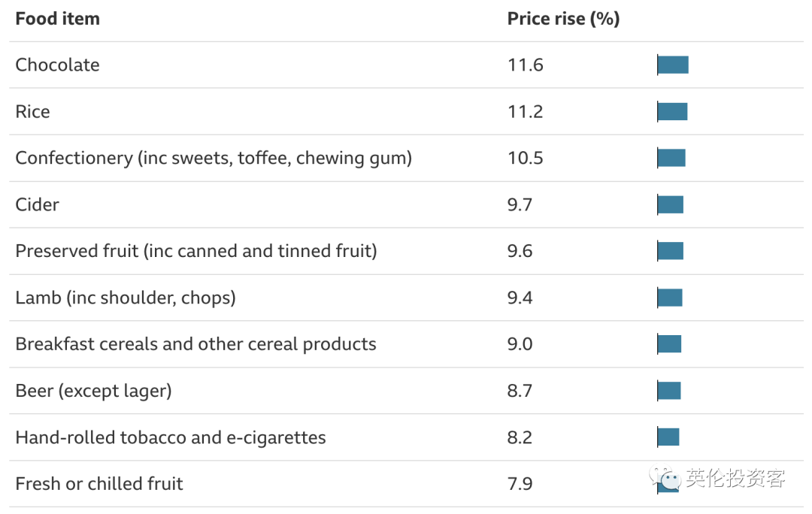
Task: Click the Preserved fruit price bar
Action: point(671,251)
